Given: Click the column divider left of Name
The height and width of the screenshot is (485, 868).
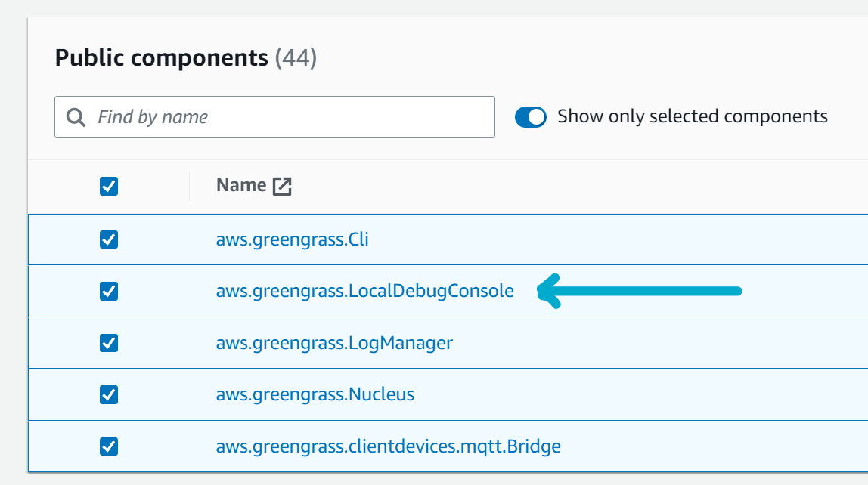Looking at the screenshot, I should [189, 186].
